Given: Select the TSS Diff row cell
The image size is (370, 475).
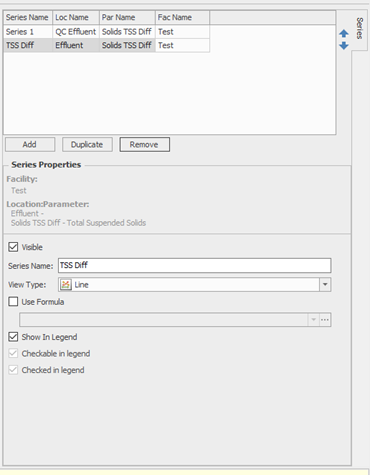Looking at the screenshot, I should 28,45.
